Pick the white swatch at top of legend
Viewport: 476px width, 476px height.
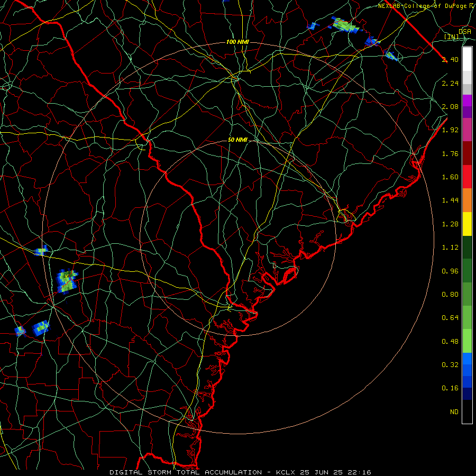coord(467,59)
